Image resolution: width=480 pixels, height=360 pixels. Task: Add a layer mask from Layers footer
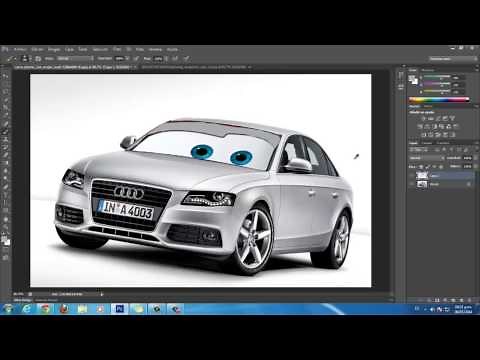pyautogui.click(x=437, y=300)
